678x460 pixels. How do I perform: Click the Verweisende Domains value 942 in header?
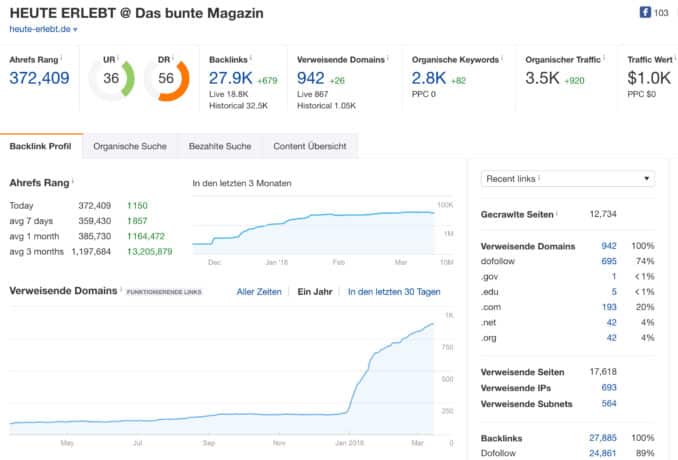pyautogui.click(x=310, y=78)
